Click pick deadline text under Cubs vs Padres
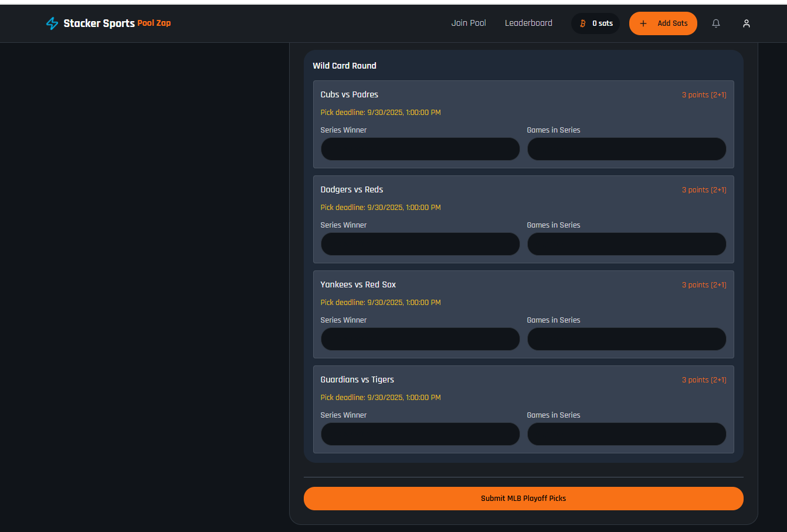Image resolution: width=787 pixels, height=532 pixels. click(x=381, y=113)
